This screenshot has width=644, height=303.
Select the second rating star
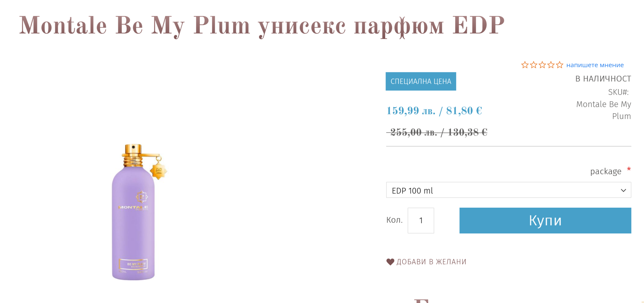534,65
